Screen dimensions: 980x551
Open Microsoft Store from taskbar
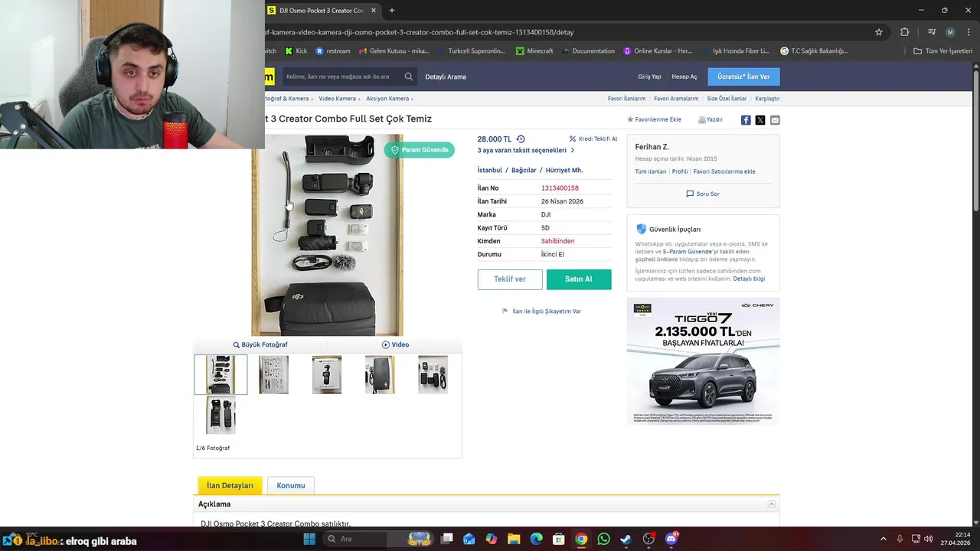point(559,539)
